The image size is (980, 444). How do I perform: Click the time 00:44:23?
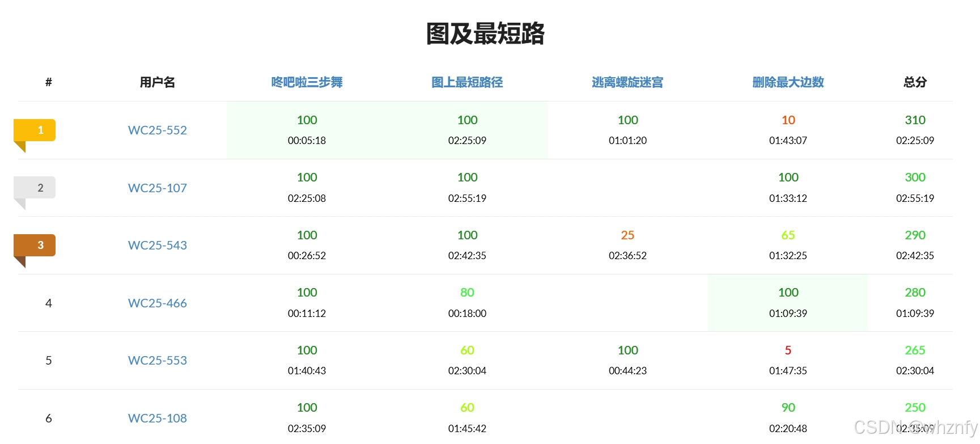tap(627, 371)
